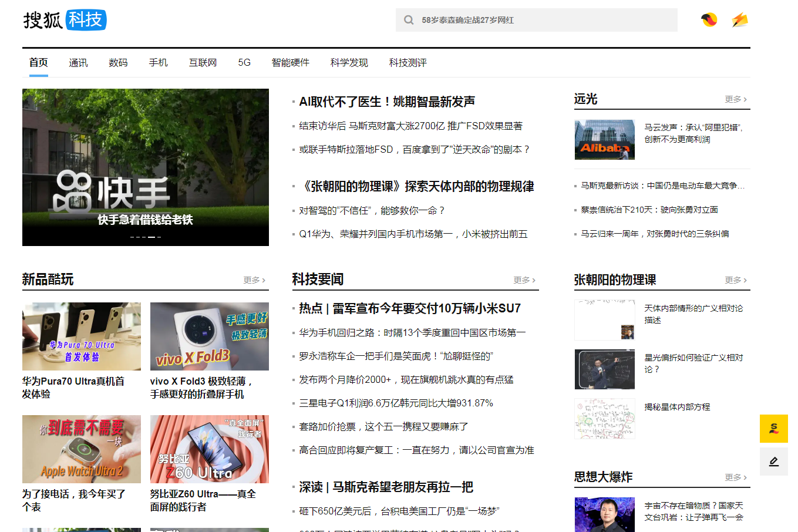Open article 发布两个月降价2000+
798x532 pixels.
406,379
